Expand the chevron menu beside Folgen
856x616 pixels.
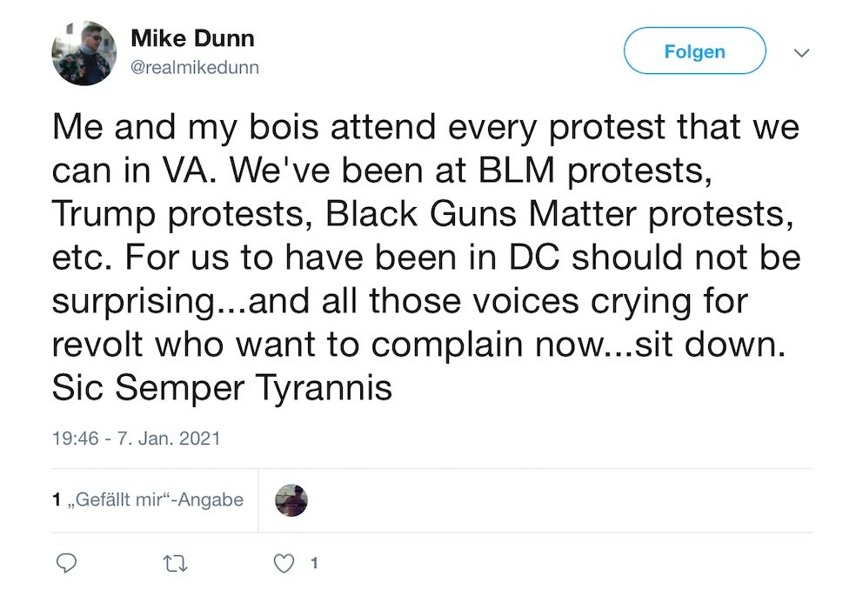pos(802,53)
